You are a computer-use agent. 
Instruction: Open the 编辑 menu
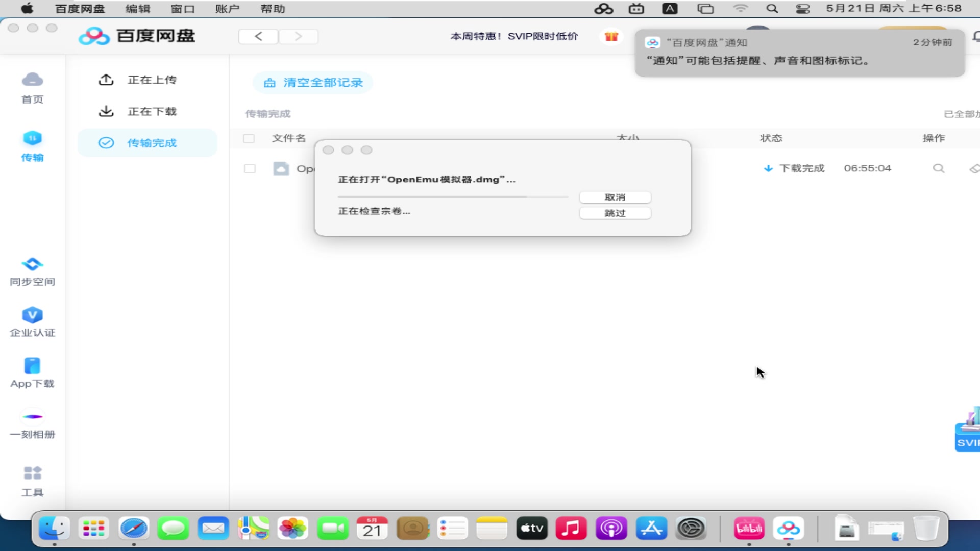pyautogui.click(x=138, y=9)
